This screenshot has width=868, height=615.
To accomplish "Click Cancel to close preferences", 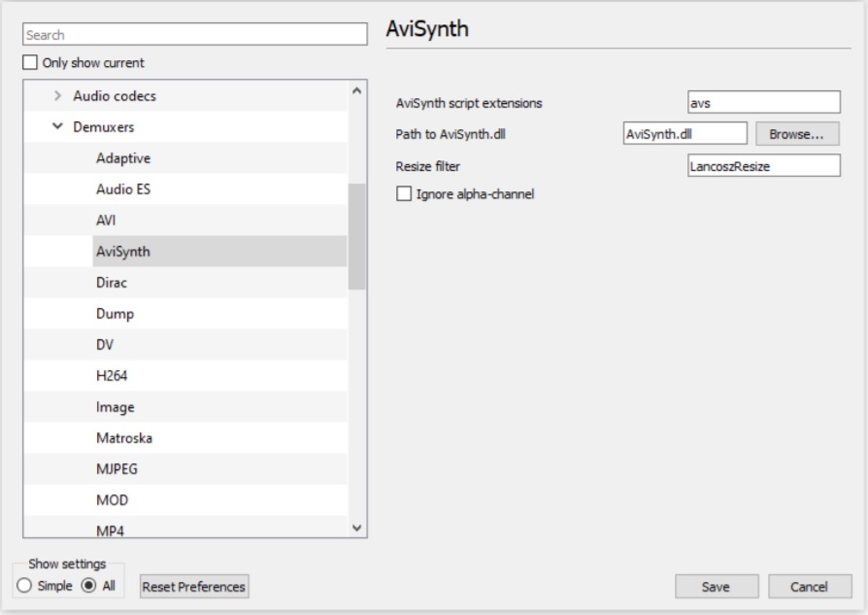I will coord(810,586).
